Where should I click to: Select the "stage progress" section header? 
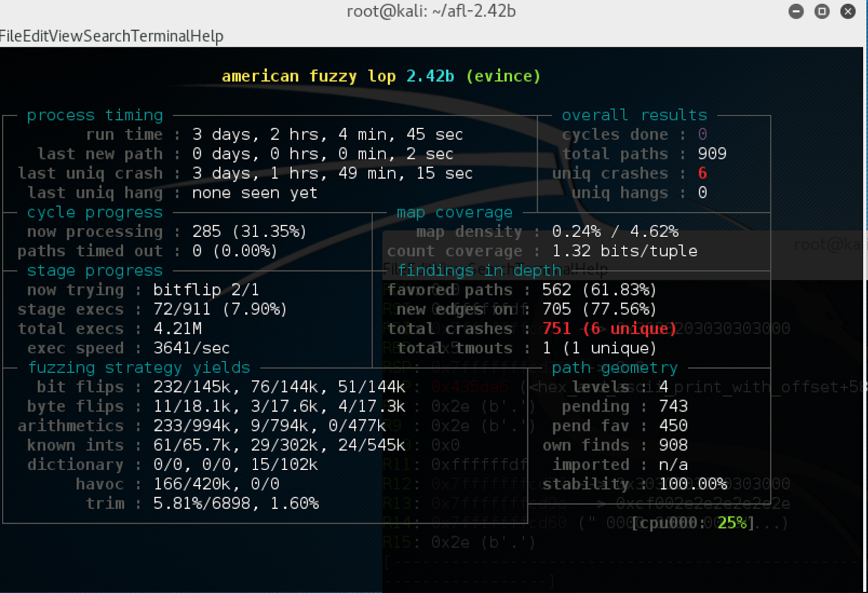pyautogui.click(x=95, y=270)
